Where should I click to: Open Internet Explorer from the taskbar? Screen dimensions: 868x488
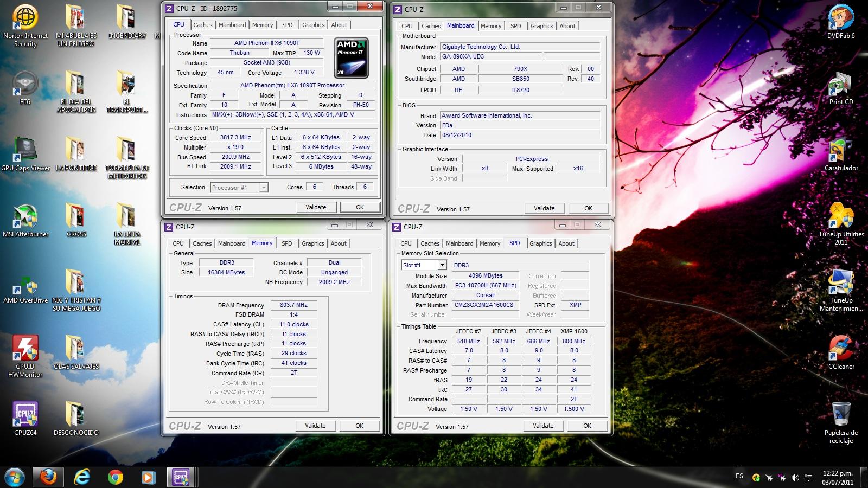82,477
